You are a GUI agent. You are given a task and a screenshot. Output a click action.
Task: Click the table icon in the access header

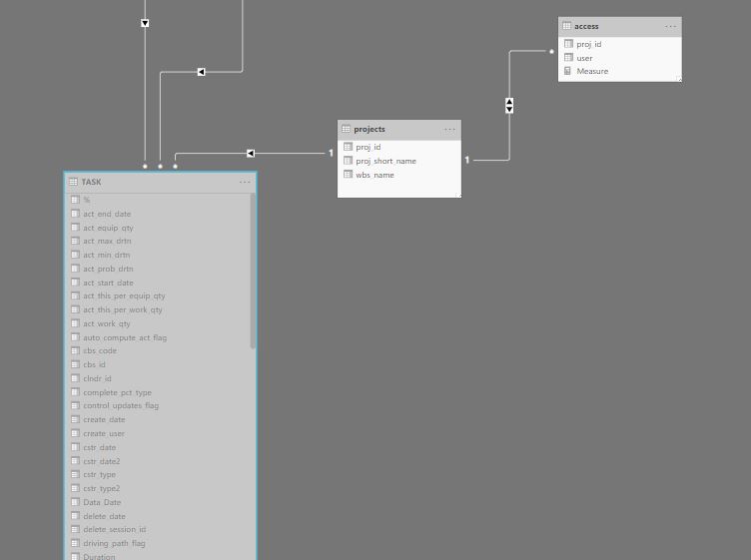(x=566, y=26)
